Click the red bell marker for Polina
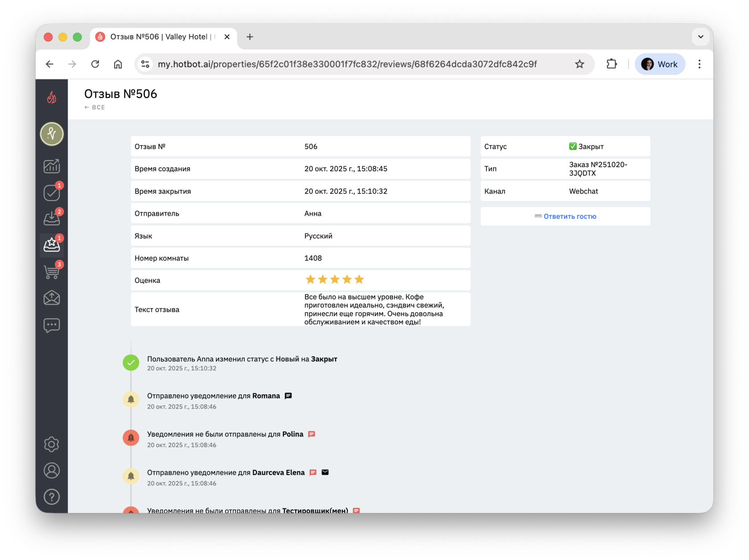This screenshot has width=749, height=560. pos(131,437)
